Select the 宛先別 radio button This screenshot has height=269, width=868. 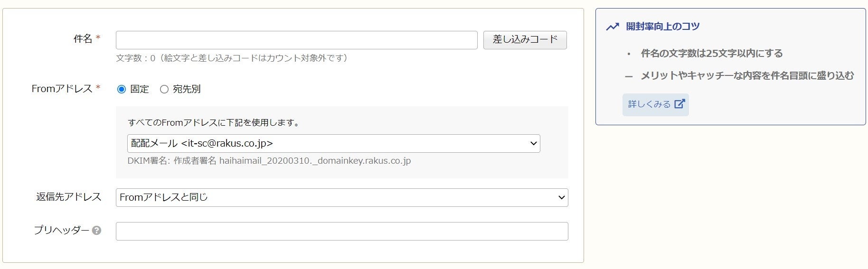pos(164,89)
